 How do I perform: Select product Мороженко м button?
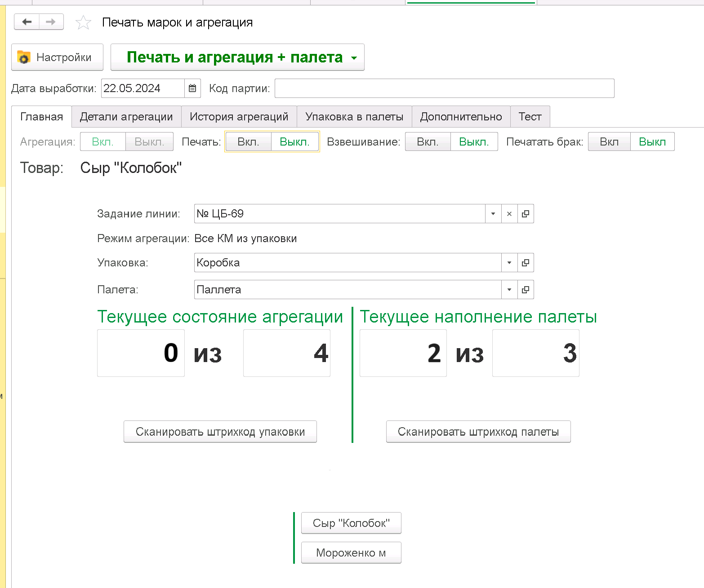351,553
